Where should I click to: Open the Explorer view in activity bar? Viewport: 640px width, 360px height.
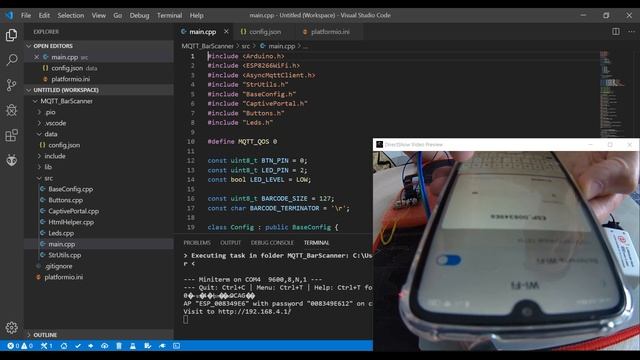[x=11, y=35]
